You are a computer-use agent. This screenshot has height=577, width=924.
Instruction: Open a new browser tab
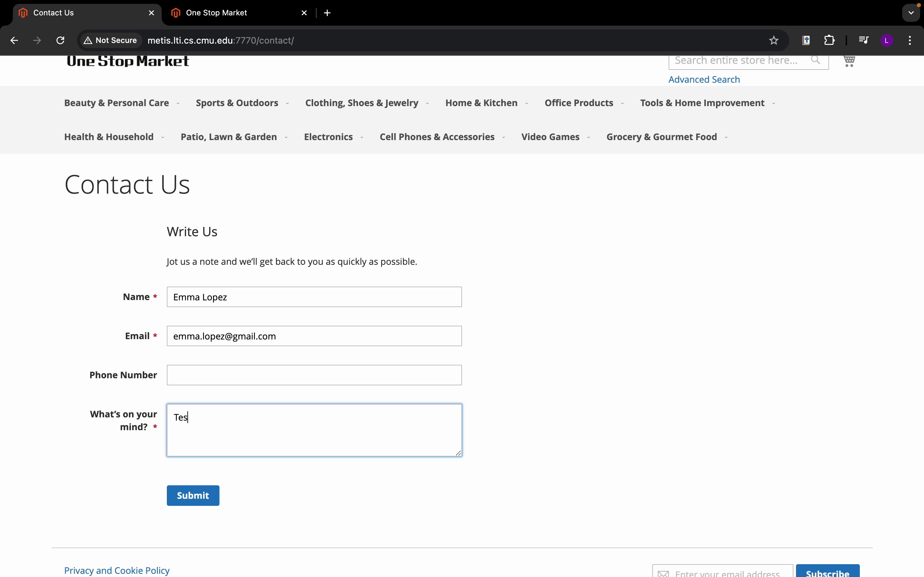click(327, 13)
